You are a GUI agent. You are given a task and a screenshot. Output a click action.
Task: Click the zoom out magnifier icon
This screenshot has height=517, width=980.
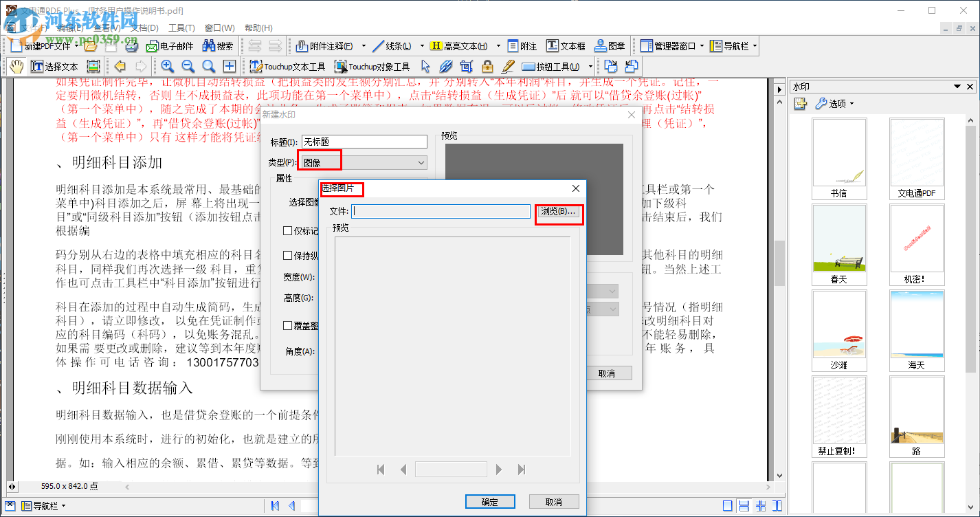pyautogui.click(x=188, y=67)
